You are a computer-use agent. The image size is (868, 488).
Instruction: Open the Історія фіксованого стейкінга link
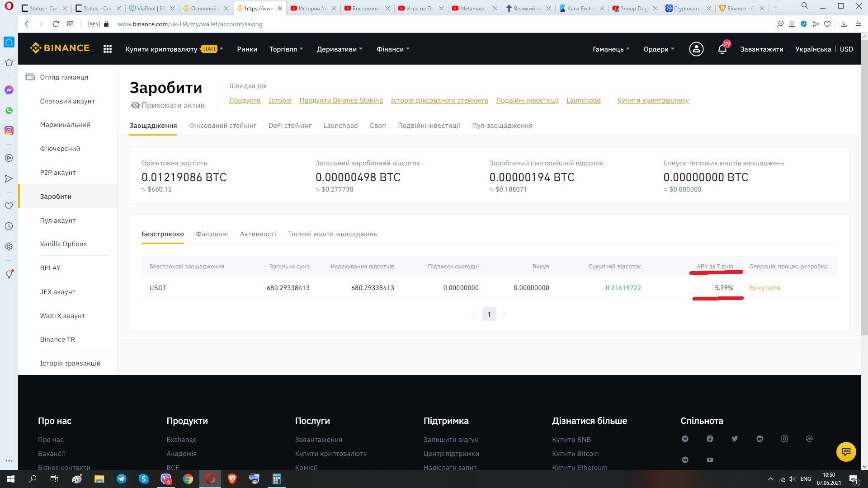[x=439, y=100]
